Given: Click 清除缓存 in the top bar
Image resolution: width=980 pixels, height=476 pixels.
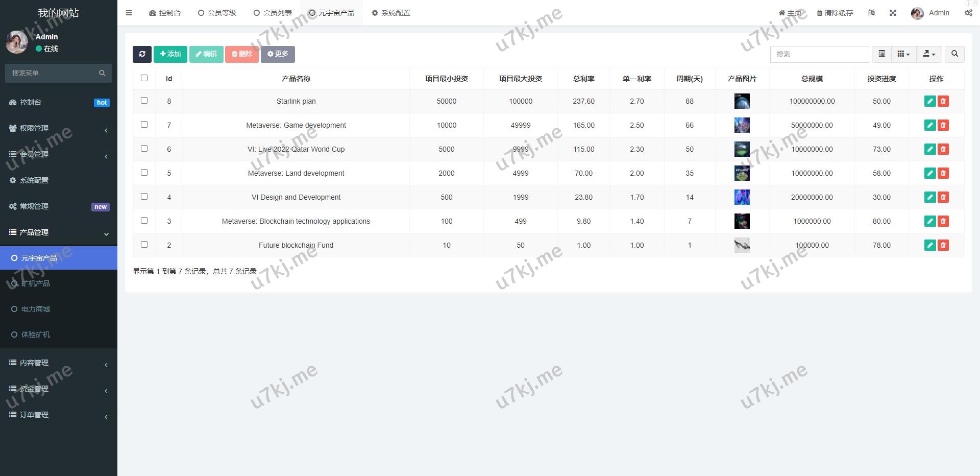Looking at the screenshot, I should pyautogui.click(x=835, y=13).
